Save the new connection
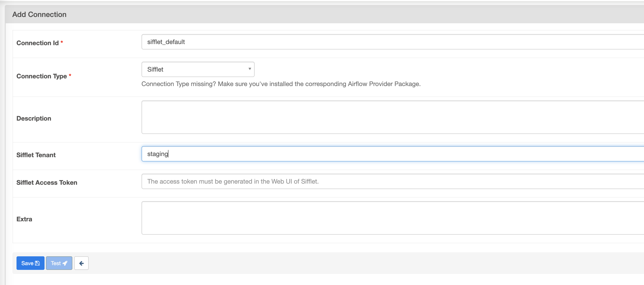The width and height of the screenshot is (644, 285). pos(30,263)
